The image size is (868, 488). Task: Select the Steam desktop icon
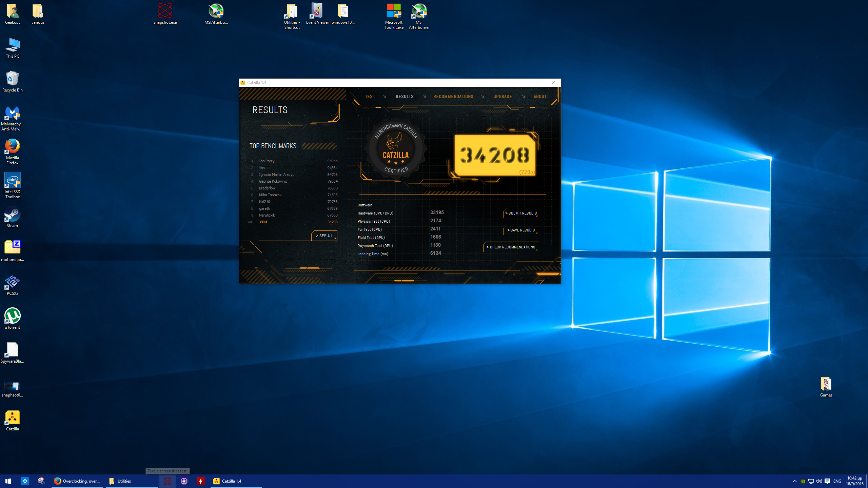pyautogui.click(x=13, y=217)
